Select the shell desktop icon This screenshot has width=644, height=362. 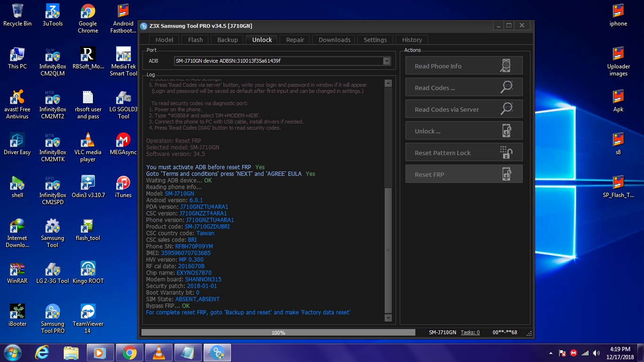click(x=17, y=187)
